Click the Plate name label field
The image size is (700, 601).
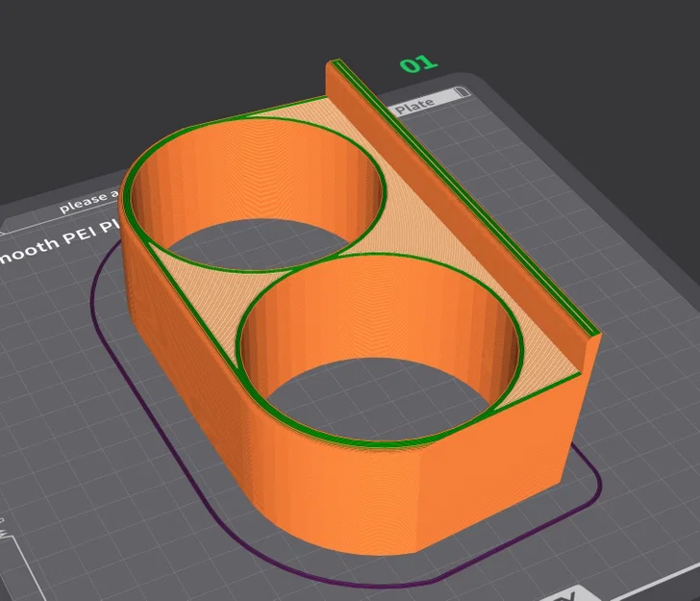click(x=428, y=102)
